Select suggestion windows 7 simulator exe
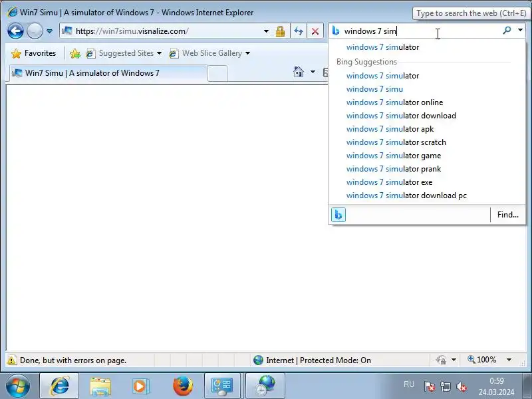Screen dimensions: 532x399 427,182
